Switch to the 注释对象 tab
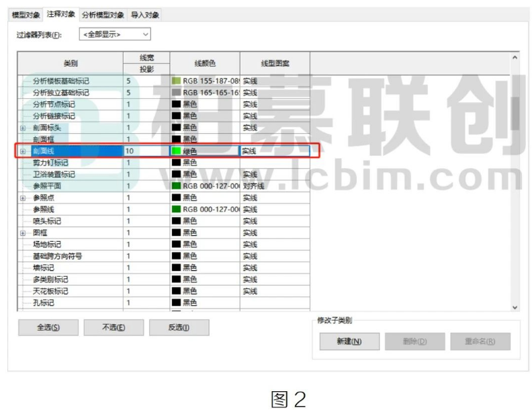This screenshot has width=532, height=410. [60, 14]
